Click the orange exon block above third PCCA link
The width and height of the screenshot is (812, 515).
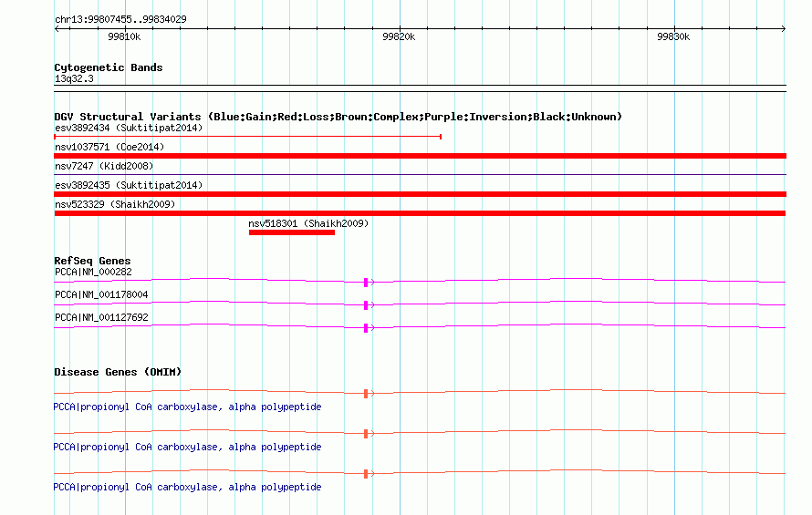tap(366, 474)
